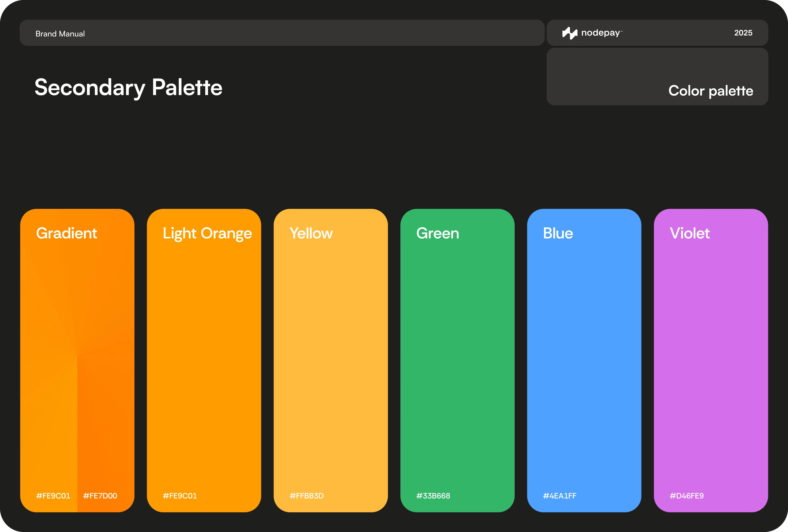
Task: Click the Secondary Palette heading
Action: pyautogui.click(x=129, y=87)
